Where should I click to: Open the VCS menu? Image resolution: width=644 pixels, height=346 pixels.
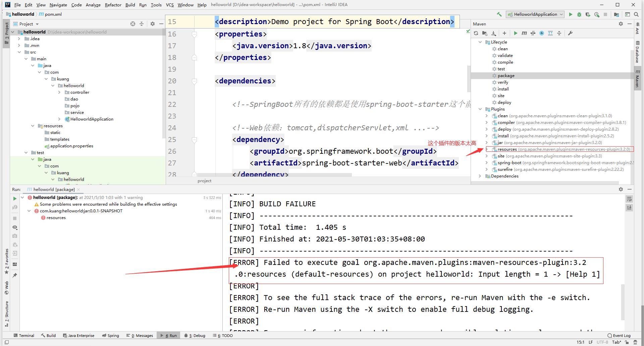click(170, 5)
